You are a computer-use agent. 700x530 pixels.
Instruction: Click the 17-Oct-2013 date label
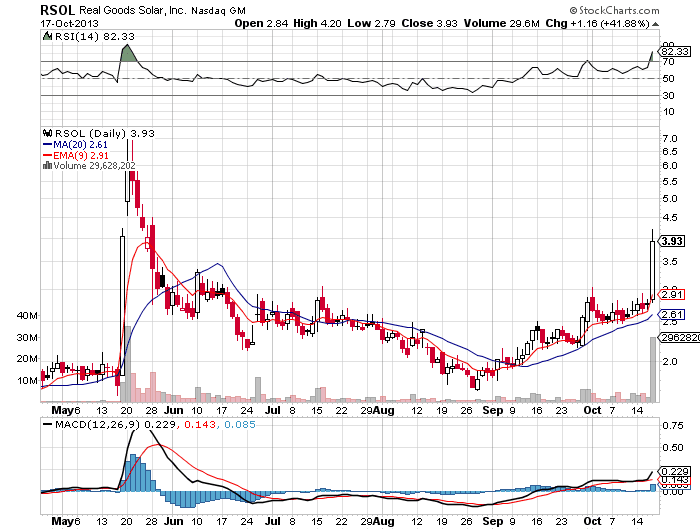coord(69,24)
